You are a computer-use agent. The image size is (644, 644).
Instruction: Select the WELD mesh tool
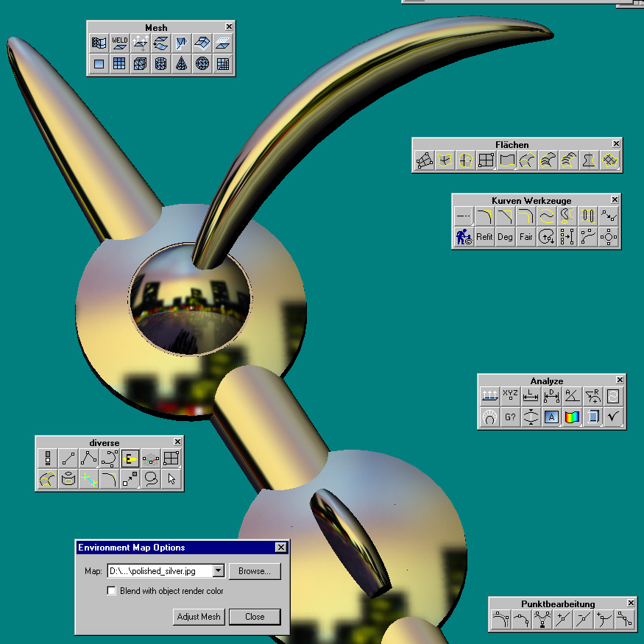tap(119, 43)
